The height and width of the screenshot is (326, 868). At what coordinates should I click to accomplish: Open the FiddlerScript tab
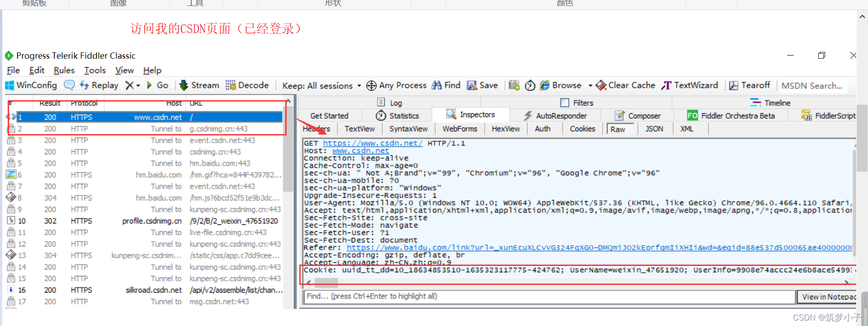(828, 116)
